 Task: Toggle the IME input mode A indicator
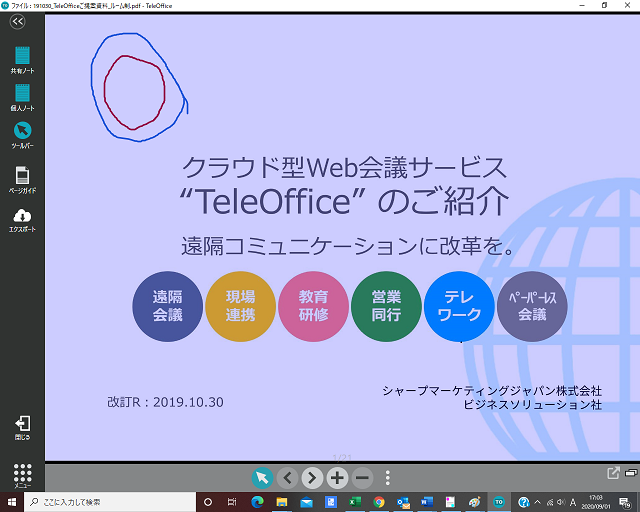(x=573, y=502)
